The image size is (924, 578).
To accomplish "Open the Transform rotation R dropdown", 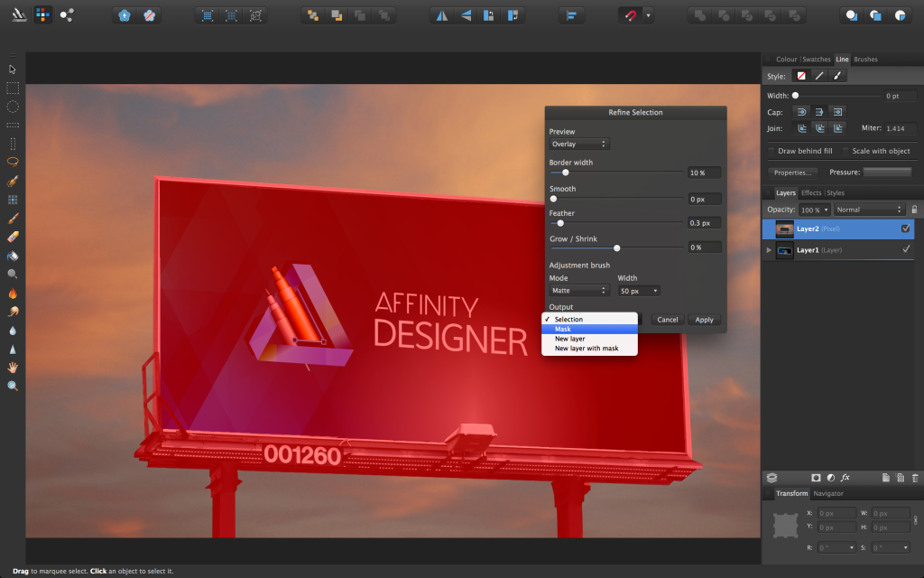I will (x=852, y=548).
